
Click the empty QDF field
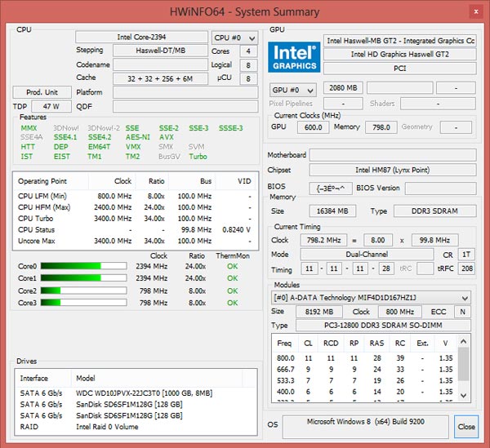coord(185,106)
